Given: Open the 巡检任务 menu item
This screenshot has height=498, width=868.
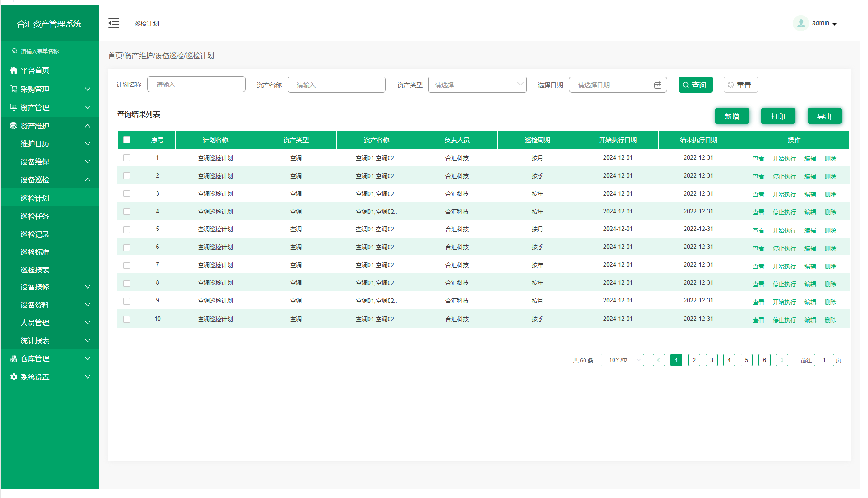Looking at the screenshot, I should (35, 216).
